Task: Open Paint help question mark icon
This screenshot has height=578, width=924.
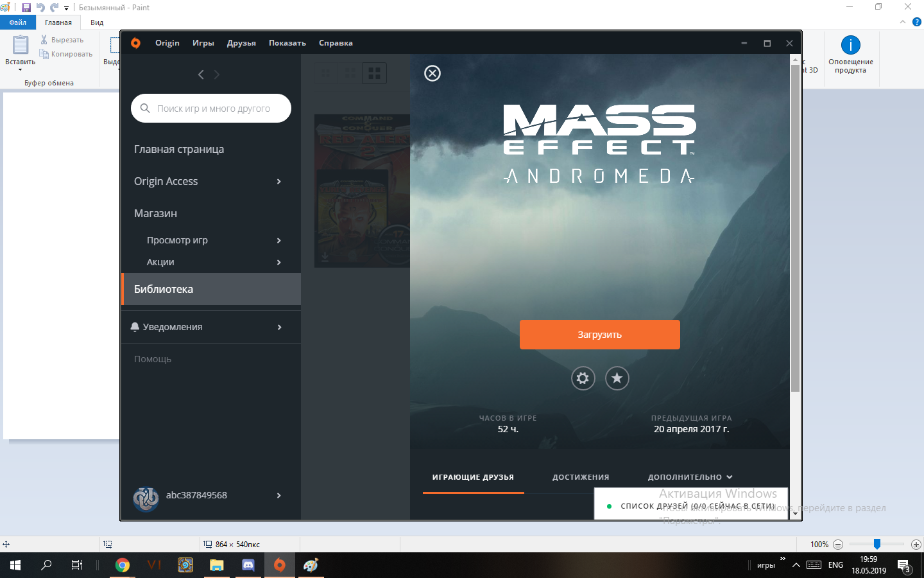Action: pyautogui.click(x=917, y=22)
